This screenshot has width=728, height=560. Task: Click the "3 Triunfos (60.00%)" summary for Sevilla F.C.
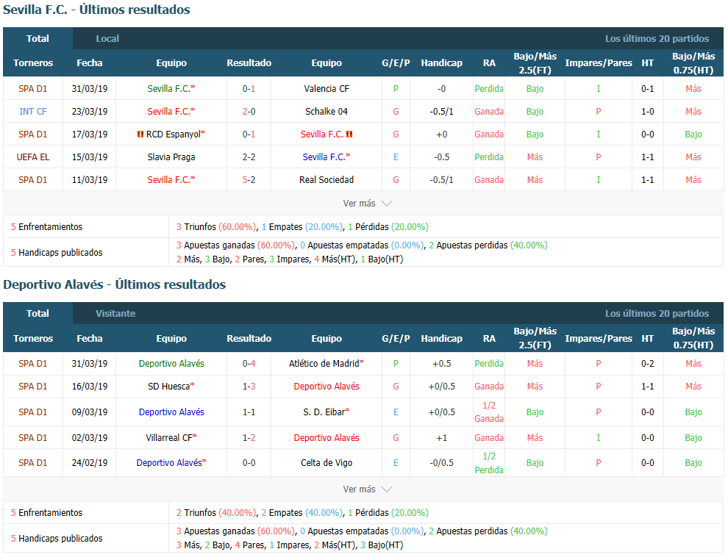tap(216, 227)
